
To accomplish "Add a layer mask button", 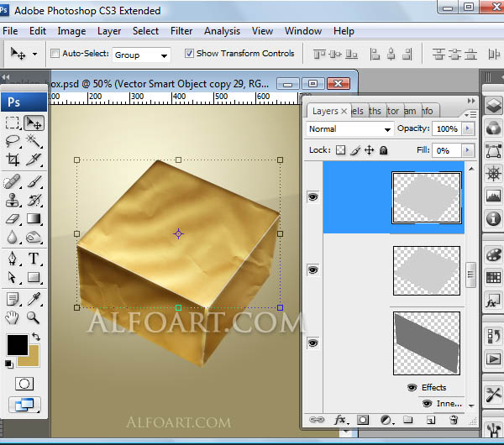I will pos(363,420).
